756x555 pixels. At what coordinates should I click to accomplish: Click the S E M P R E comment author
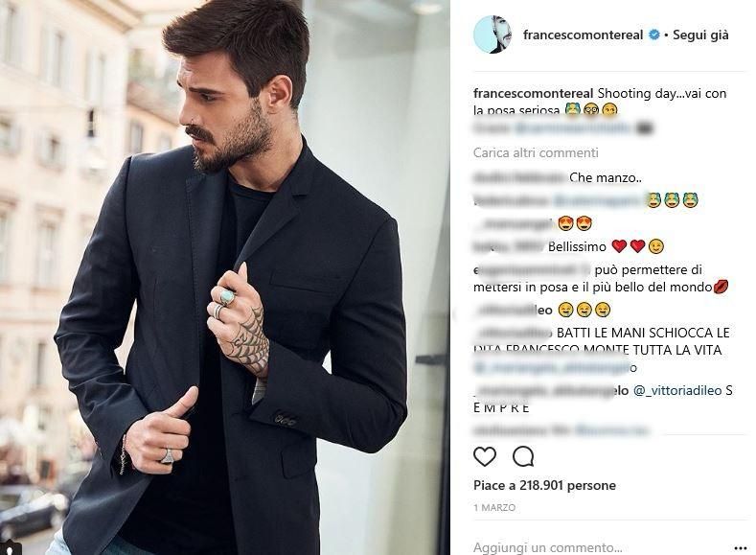[x=551, y=390]
